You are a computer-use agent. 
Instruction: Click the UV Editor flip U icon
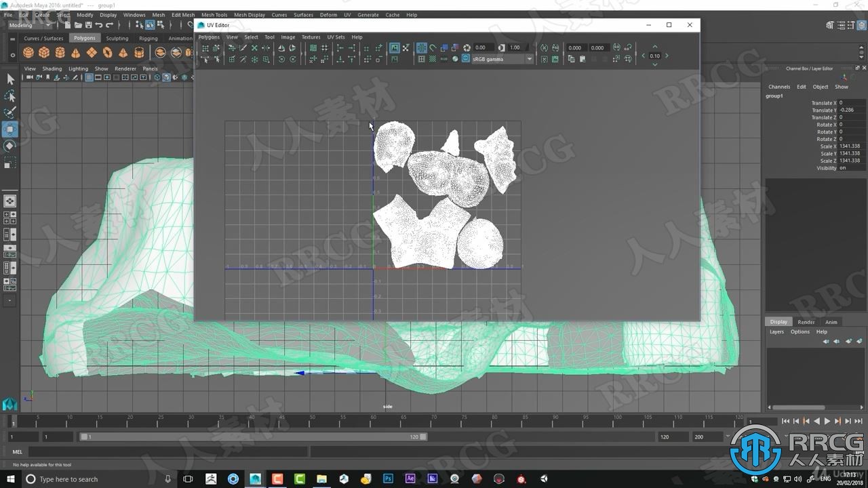click(281, 48)
